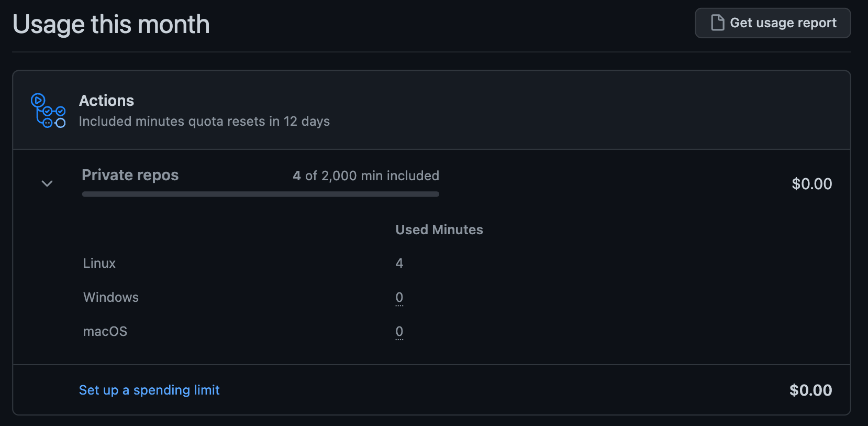Click the Windows used minutes value
Screen dimensions: 868x426
click(399, 297)
